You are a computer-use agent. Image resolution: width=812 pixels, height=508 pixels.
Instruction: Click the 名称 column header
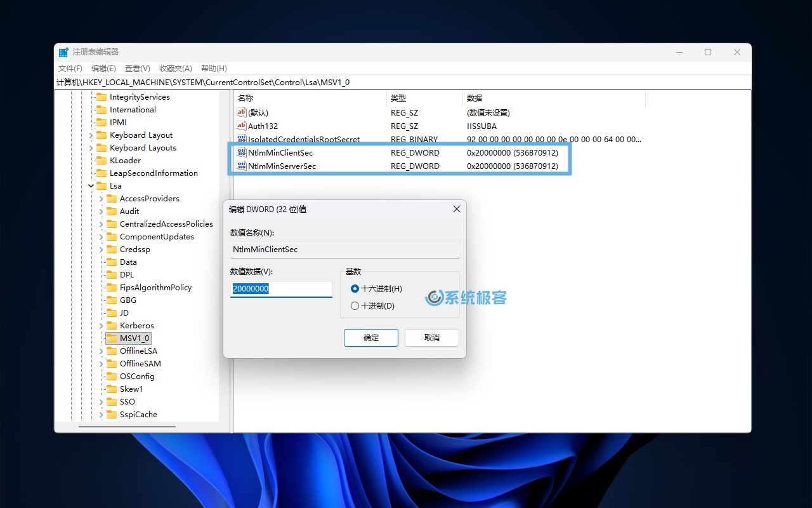coord(310,98)
